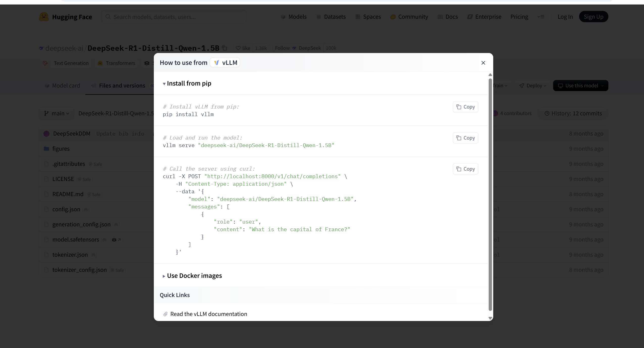Click the scan icon next to model.safetensors

pos(105,240)
